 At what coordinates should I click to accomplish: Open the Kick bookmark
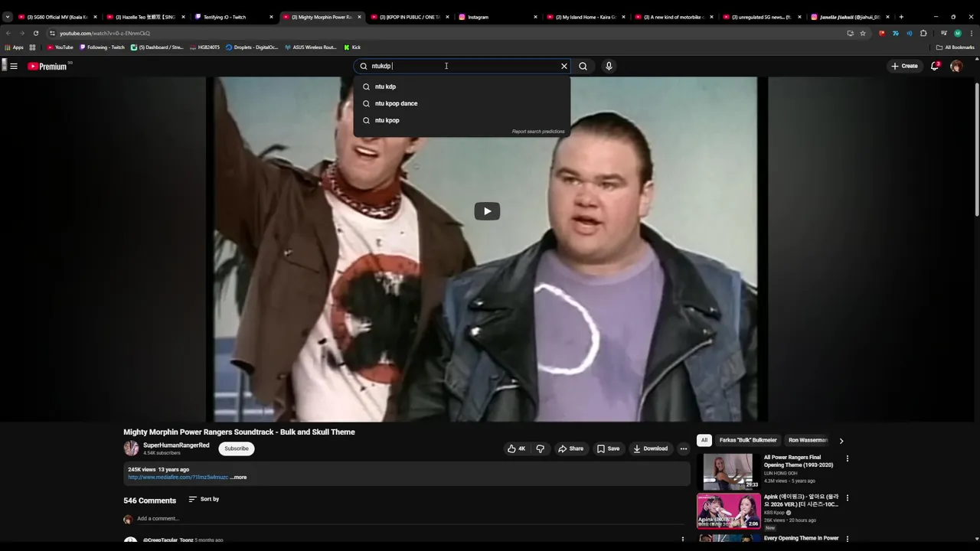(x=352, y=47)
